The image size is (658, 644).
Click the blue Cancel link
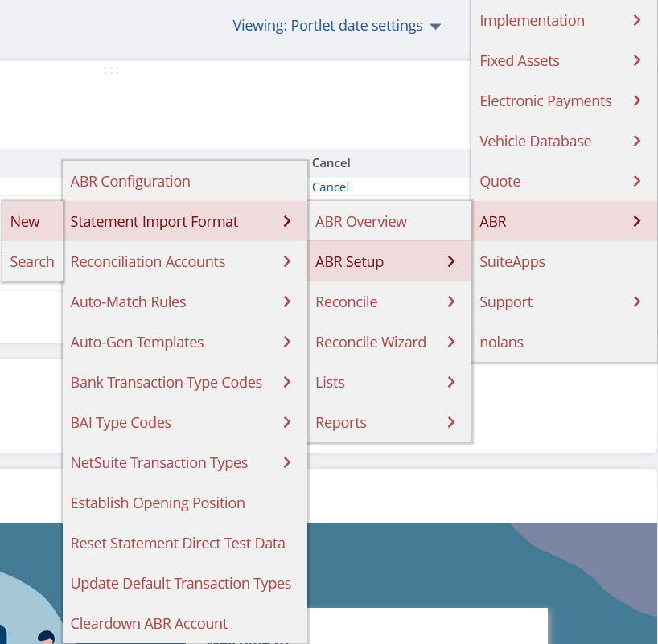pos(331,187)
